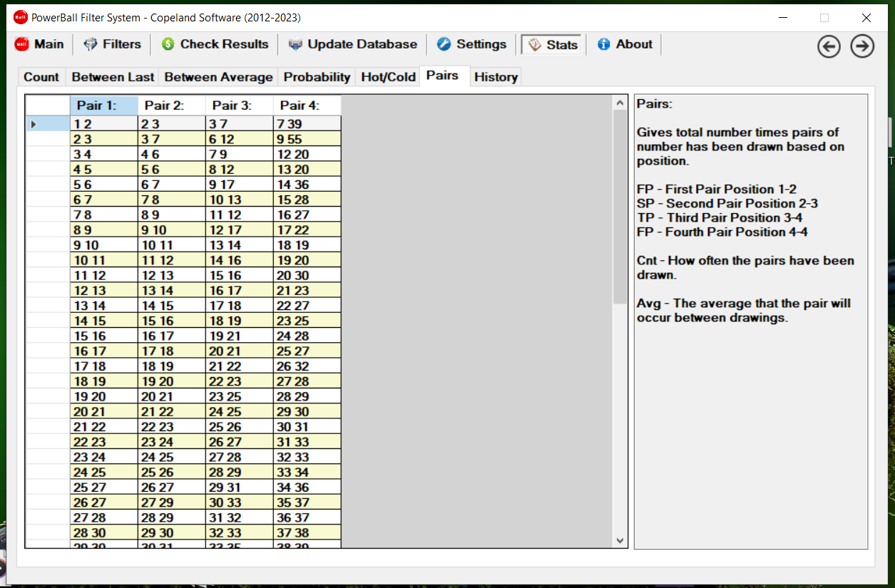
Task: Select cell '9 55' in Pair 4 column
Action: pos(307,139)
